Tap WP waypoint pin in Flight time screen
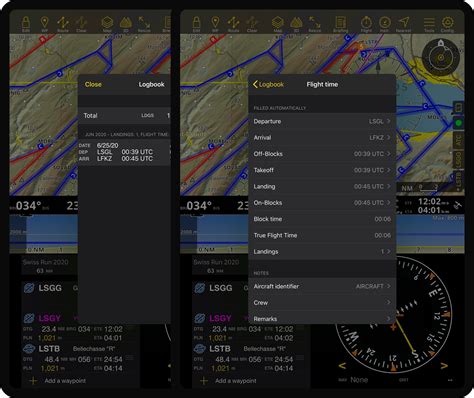This screenshot has width=474, height=398. point(215,24)
